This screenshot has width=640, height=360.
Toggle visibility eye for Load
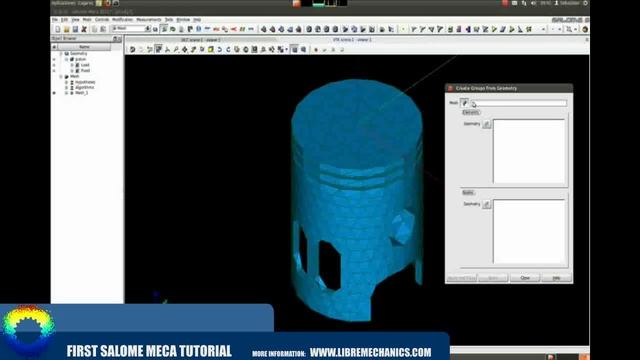click(54, 65)
